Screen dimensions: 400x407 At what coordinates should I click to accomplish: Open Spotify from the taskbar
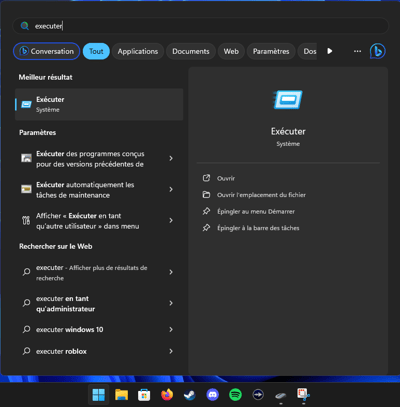235,395
